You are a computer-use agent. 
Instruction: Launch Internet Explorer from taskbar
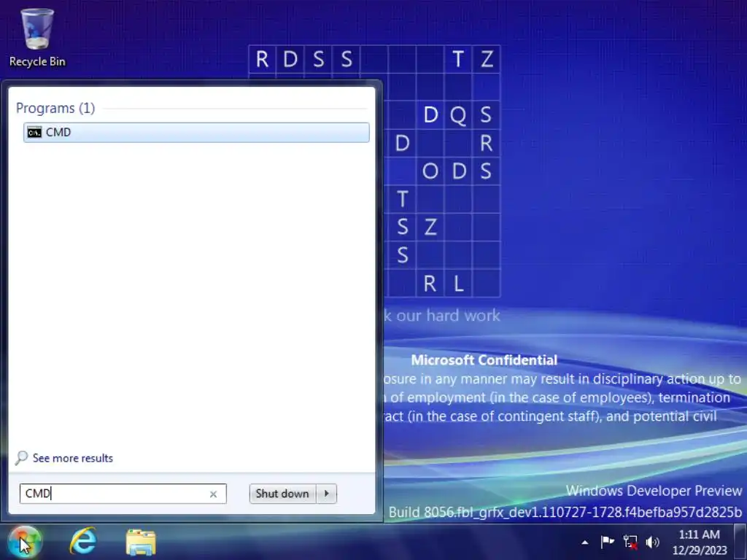83,542
